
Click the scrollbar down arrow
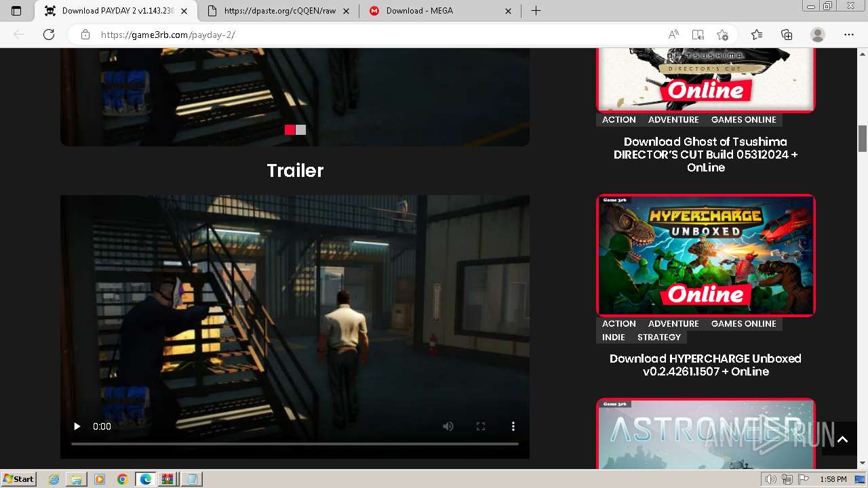pos(863,464)
